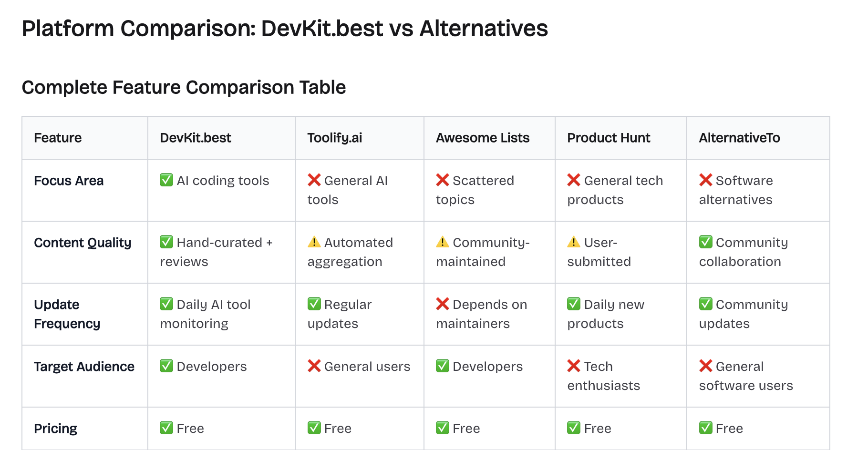Click the Toolify.ai column header
This screenshot has width=868, height=450.
coord(335,138)
